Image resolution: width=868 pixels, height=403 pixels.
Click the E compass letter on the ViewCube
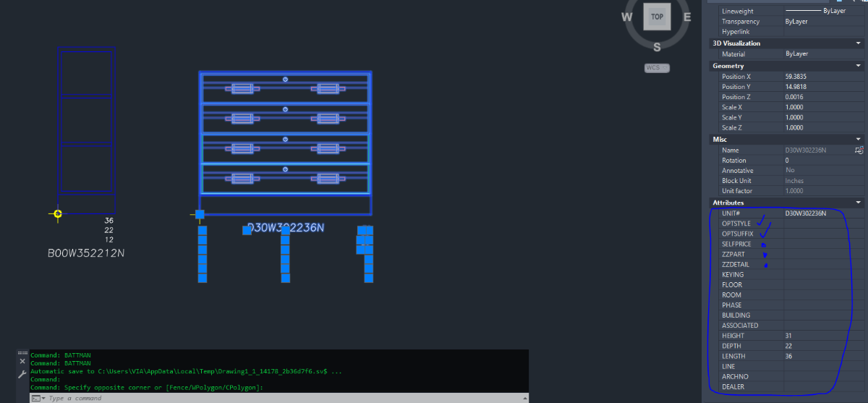[x=687, y=17]
